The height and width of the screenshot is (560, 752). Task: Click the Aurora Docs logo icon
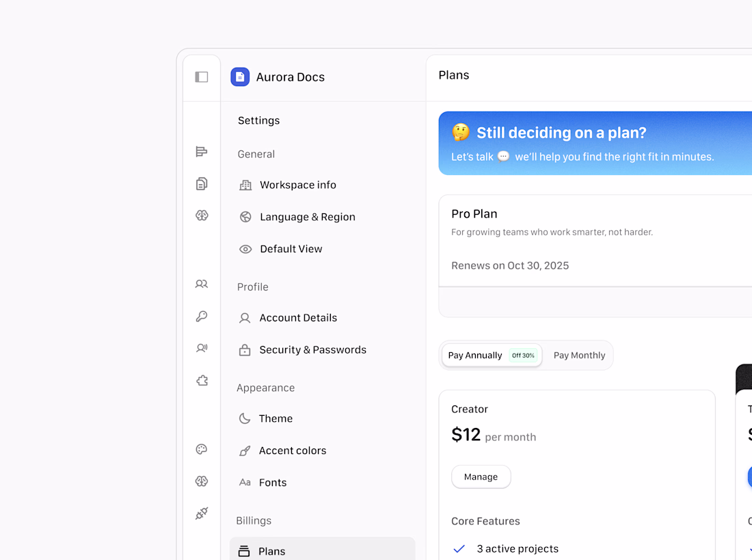(240, 77)
